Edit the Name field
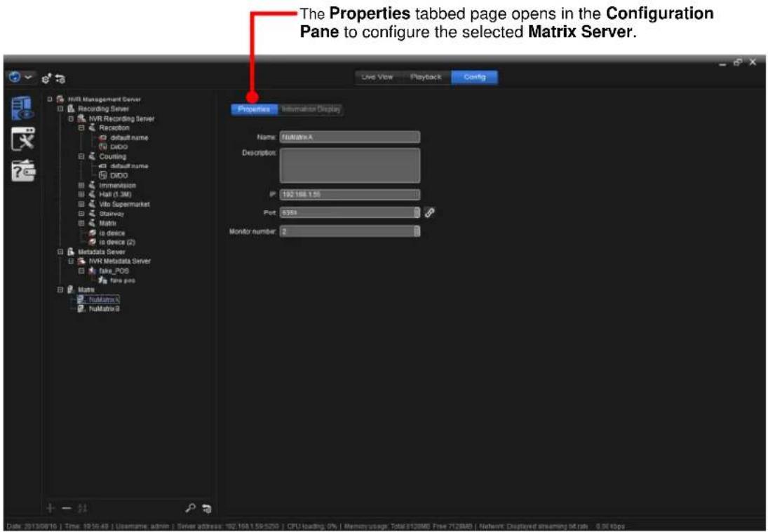 [x=350, y=137]
